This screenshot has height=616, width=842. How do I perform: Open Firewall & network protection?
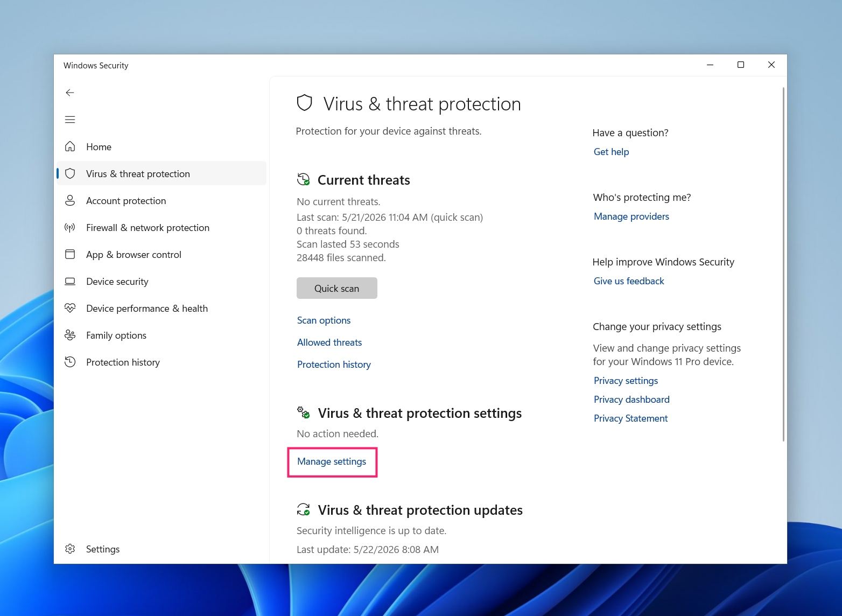162,227
